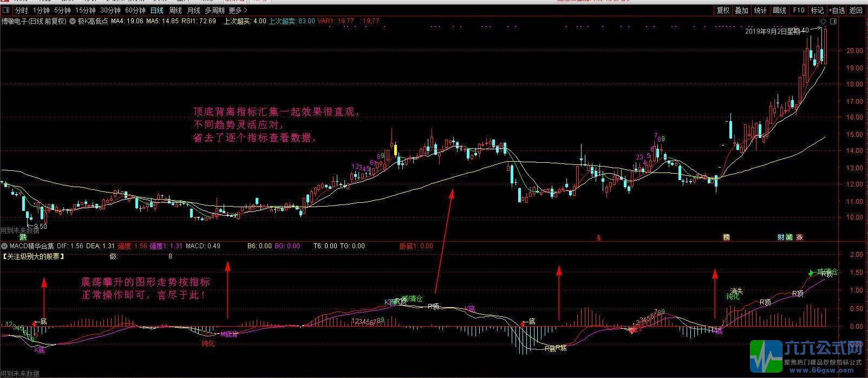The height and width of the screenshot is (378, 868).
Task: Switch to the 分时 chart tab
Action: 21,10
